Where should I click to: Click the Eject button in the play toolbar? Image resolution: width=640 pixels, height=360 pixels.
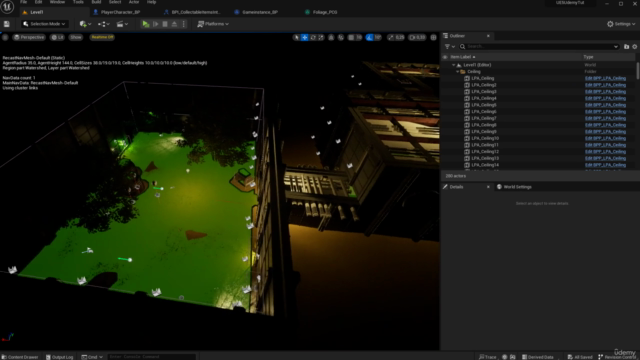point(174,24)
